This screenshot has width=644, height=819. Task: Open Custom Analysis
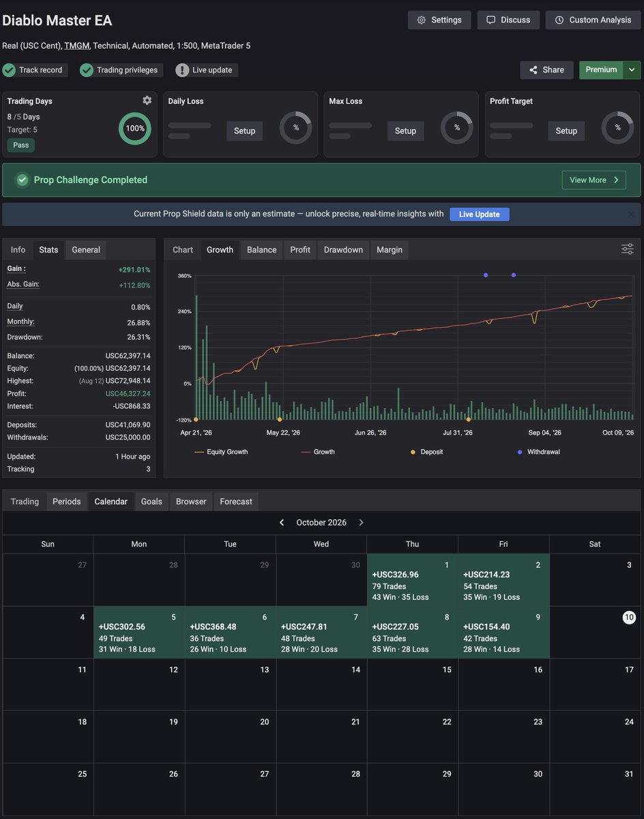(593, 20)
